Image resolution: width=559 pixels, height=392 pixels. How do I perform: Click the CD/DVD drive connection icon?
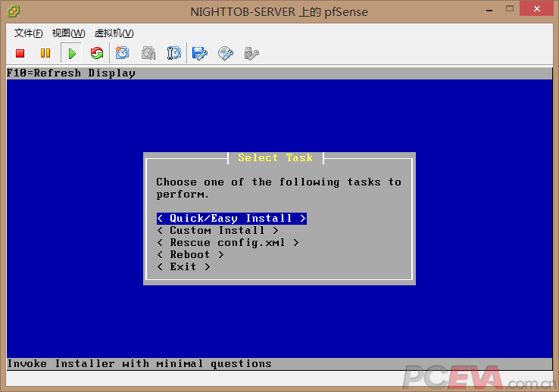(226, 53)
